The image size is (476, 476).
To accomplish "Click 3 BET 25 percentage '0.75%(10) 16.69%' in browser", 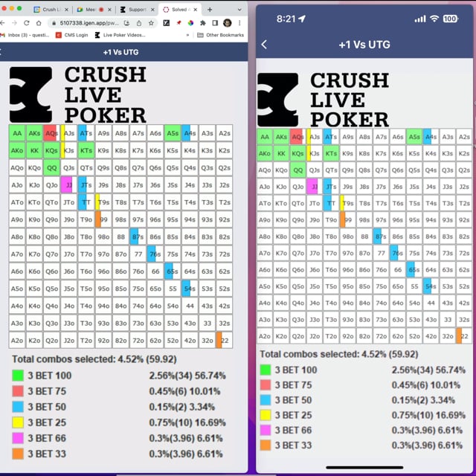I will point(187,422).
